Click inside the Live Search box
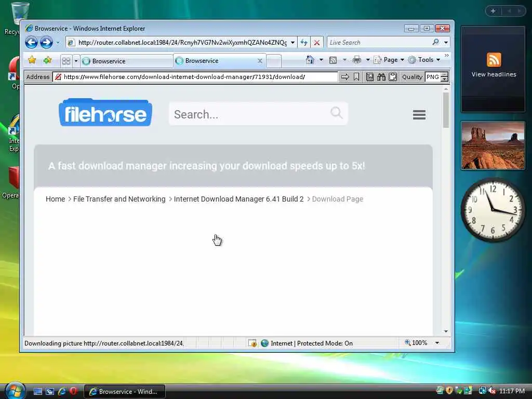 coord(378,43)
